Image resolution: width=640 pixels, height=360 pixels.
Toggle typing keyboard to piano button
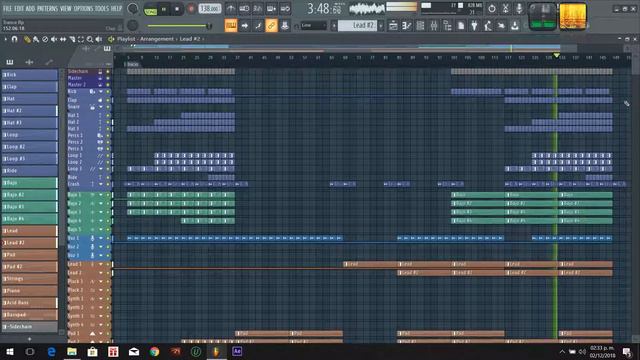click(231, 26)
